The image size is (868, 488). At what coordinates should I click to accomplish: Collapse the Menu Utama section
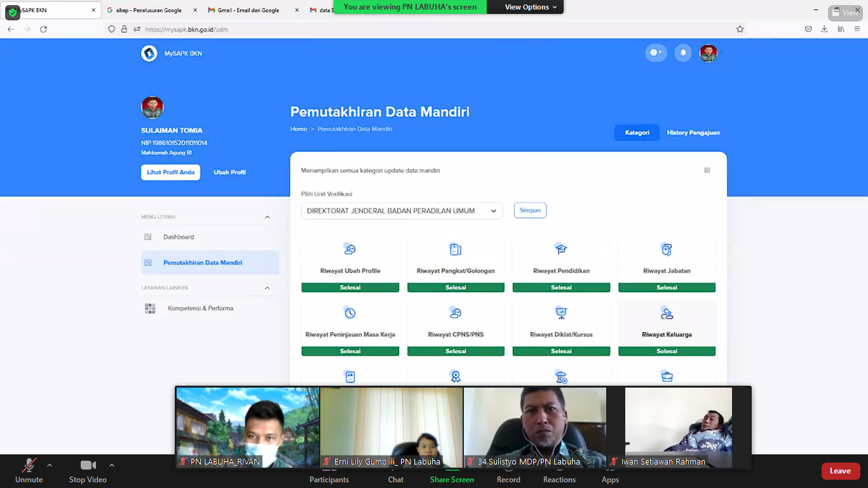[x=267, y=217]
